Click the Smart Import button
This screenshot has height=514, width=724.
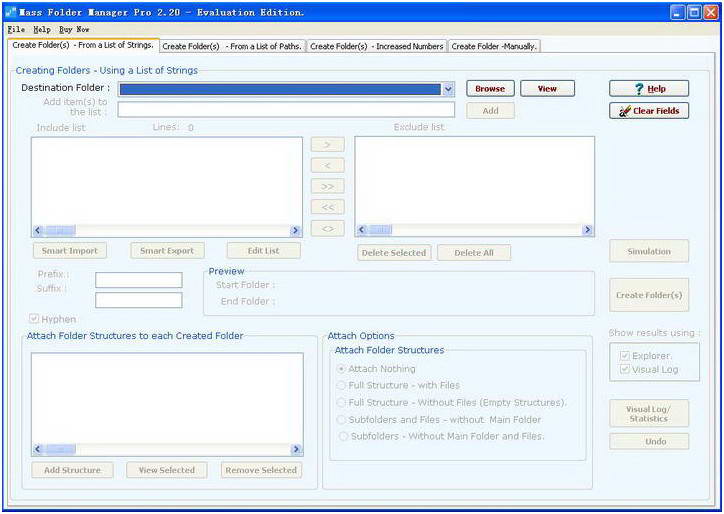click(x=70, y=251)
